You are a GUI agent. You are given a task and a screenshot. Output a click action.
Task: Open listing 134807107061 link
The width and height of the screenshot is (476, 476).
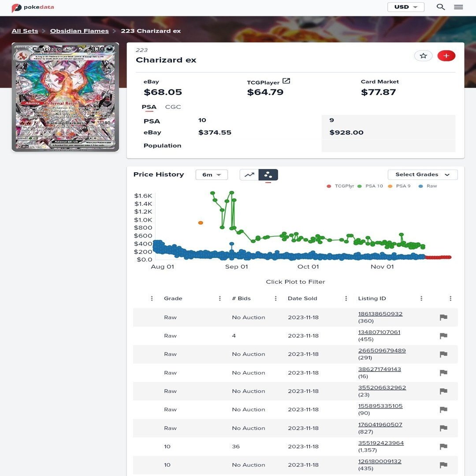[x=379, y=332]
